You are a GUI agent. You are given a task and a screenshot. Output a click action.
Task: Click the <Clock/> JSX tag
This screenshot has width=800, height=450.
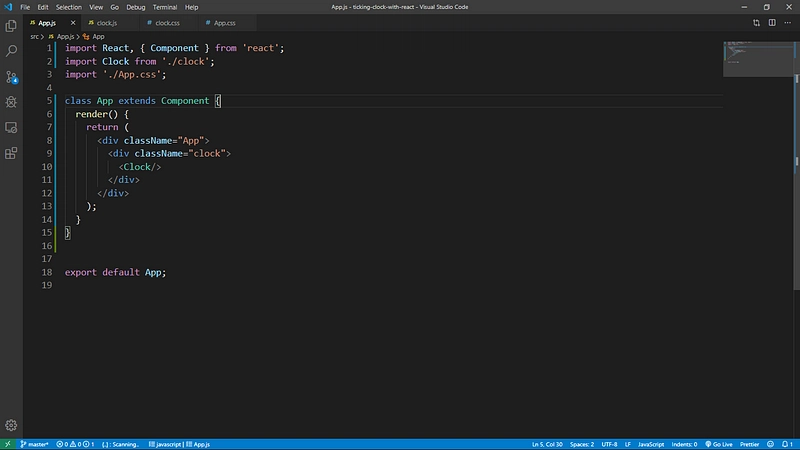point(140,167)
